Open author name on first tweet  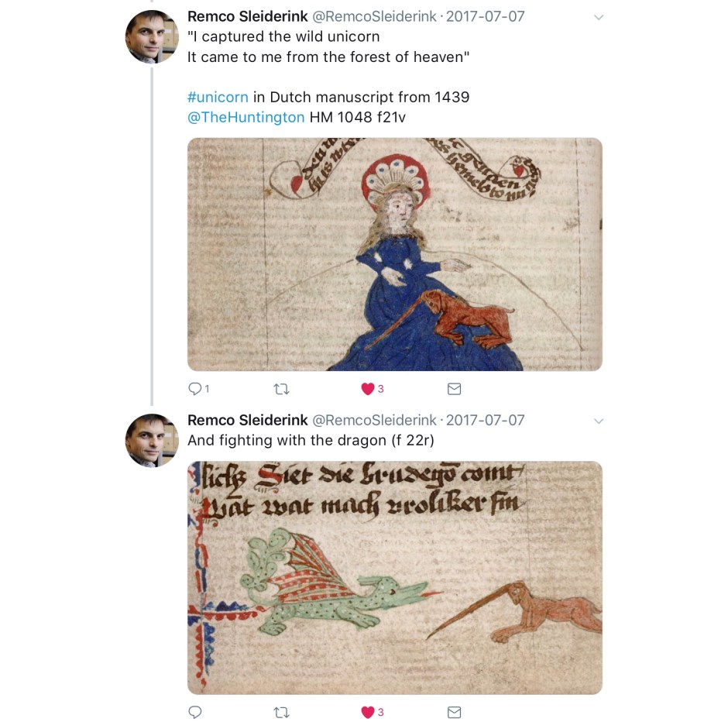tap(248, 16)
